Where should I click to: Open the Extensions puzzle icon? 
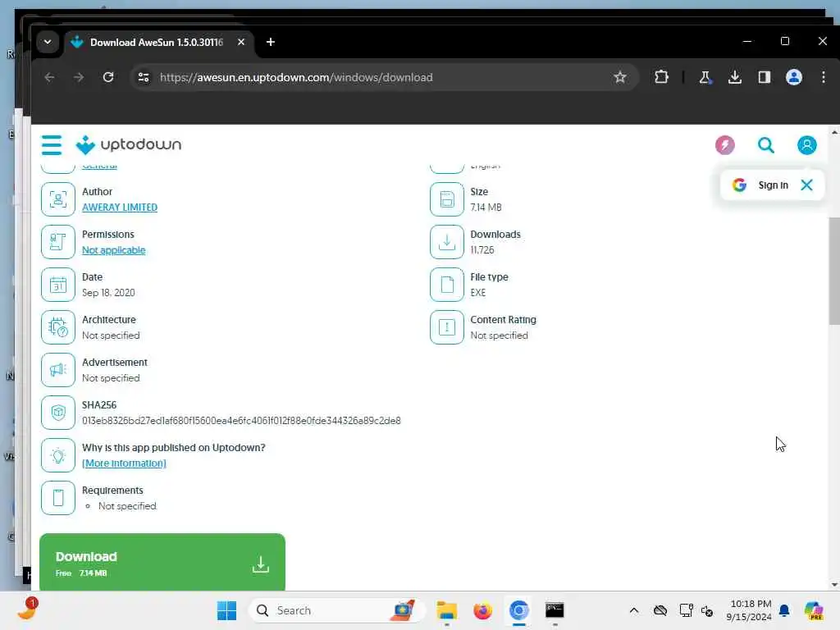click(662, 77)
